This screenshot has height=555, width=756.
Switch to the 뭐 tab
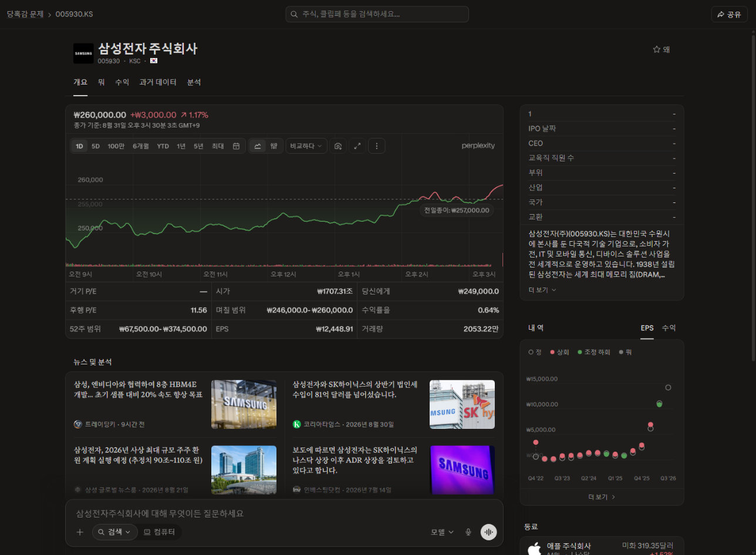[x=101, y=82]
